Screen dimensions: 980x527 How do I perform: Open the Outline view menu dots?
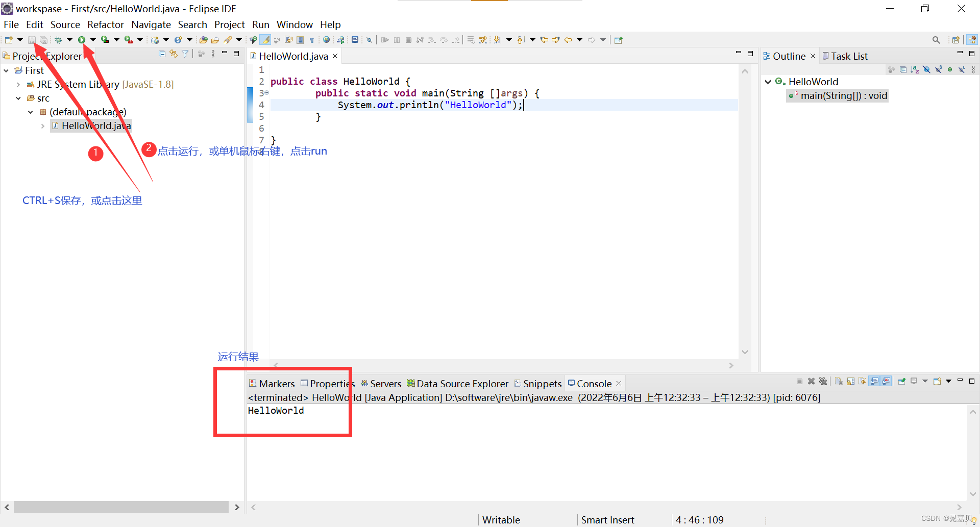click(x=973, y=69)
